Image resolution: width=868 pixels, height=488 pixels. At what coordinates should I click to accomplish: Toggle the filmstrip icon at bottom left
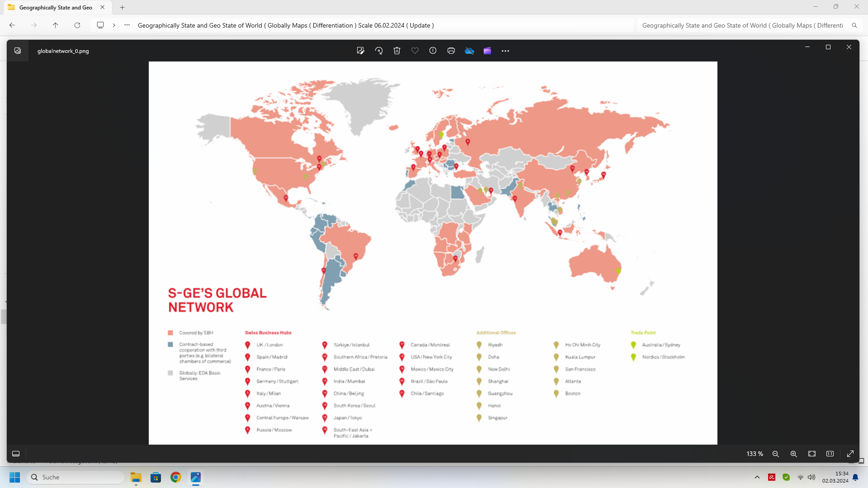point(16,454)
